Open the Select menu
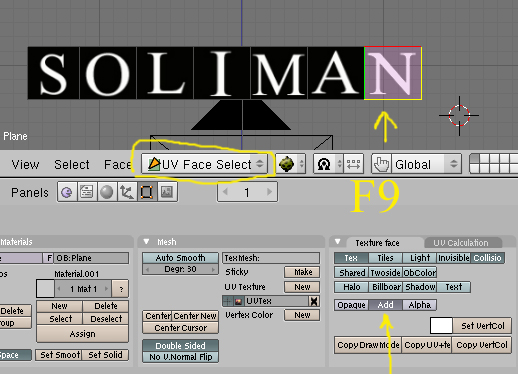The image size is (518, 374). [x=72, y=164]
